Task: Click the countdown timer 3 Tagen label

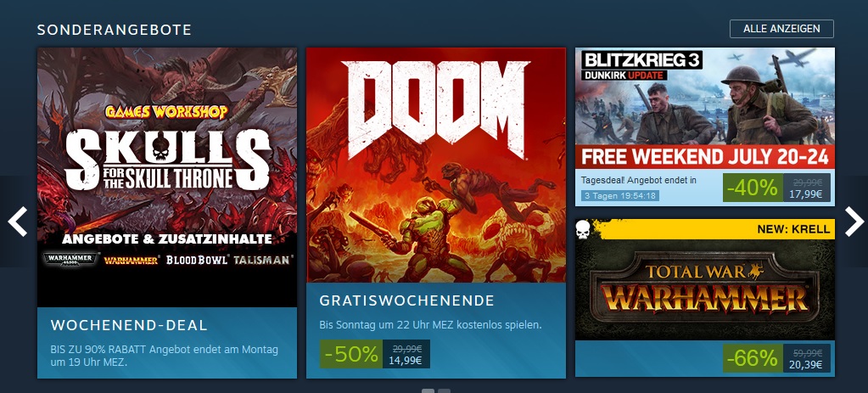Action: pyautogui.click(x=620, y=195)
